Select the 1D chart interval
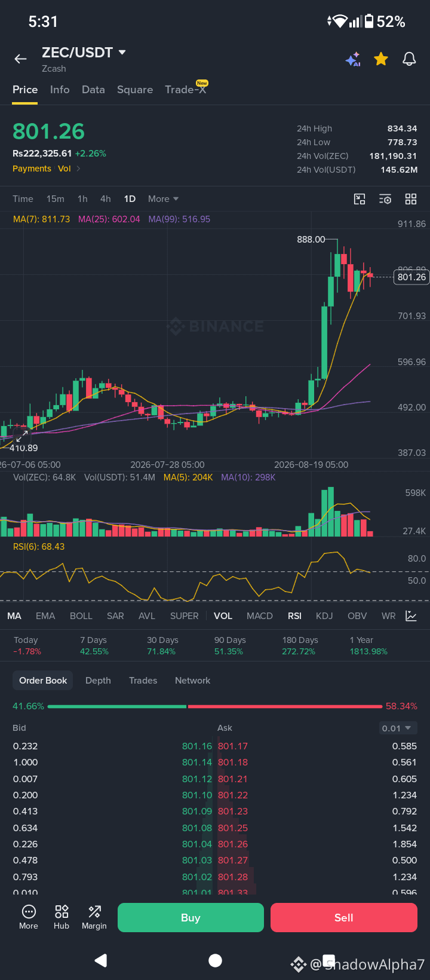The width and height of the screenshot is (430, 980). (130, 199)
